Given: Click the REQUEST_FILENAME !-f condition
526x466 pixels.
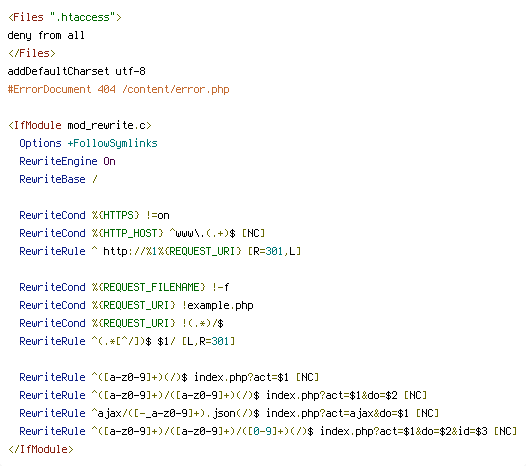Looking at the screenshot, I should (124, 287).
